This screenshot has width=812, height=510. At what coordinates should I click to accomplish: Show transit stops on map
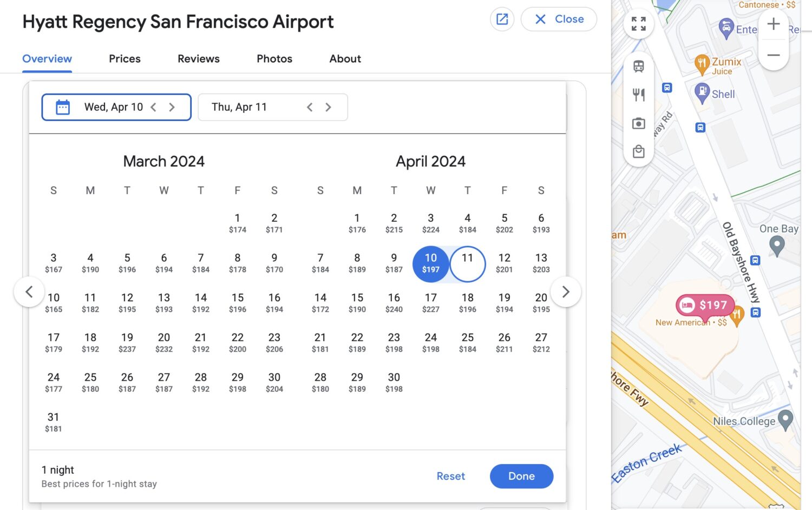[x=638, y=67]
